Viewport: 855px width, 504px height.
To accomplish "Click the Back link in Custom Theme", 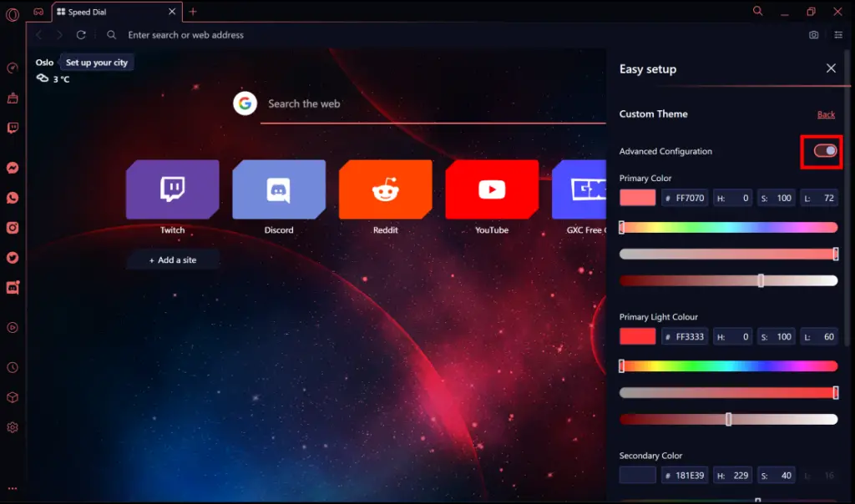I will (826, 114).
